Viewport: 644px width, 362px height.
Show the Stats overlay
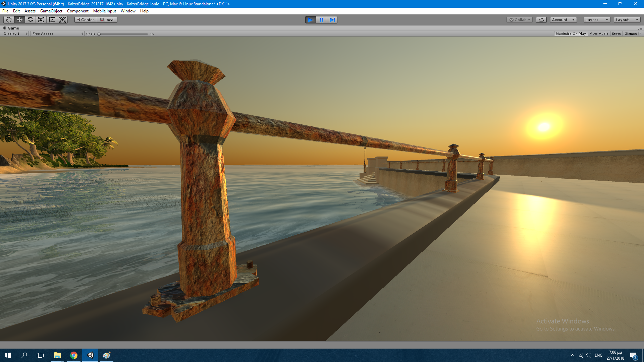click(x=616, y=34)
